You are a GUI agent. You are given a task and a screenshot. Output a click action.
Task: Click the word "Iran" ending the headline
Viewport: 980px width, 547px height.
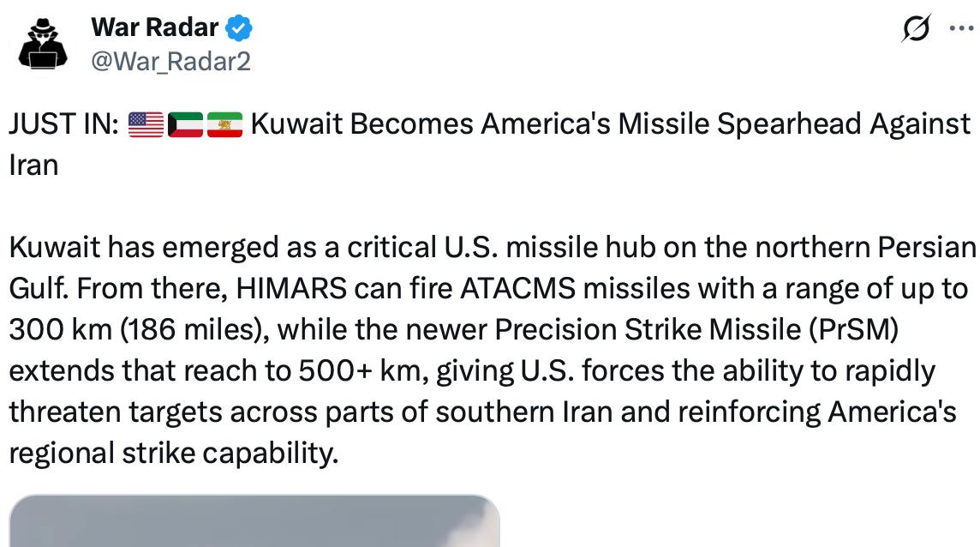[33, 165]
